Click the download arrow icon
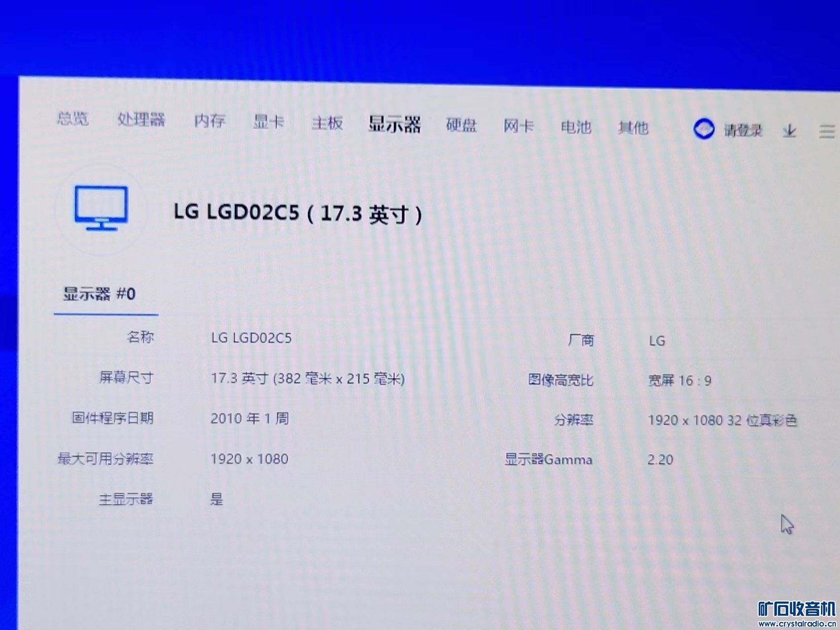 point(789,131)
